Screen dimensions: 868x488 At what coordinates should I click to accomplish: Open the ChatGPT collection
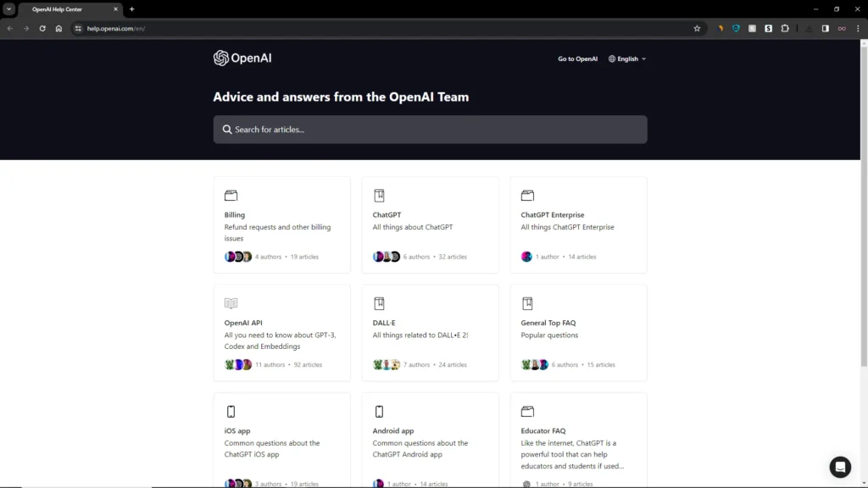coord(430,225)
